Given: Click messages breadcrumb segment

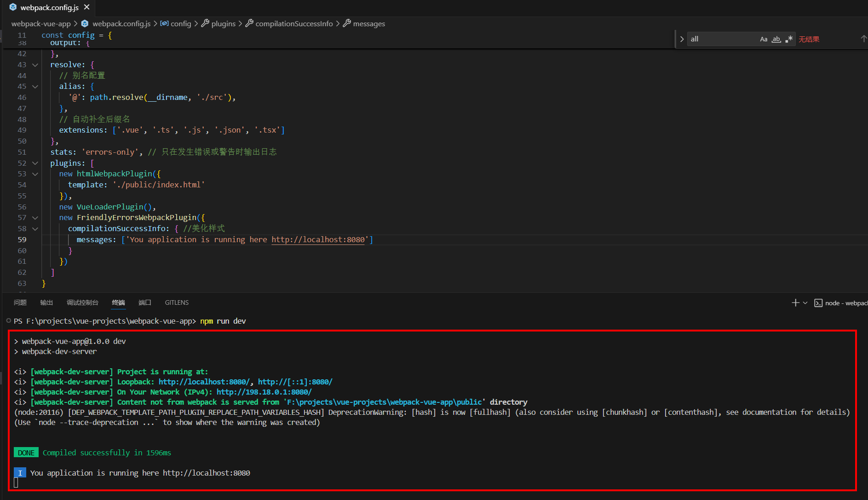Looking at the screenshot, I should coord(369,23).
